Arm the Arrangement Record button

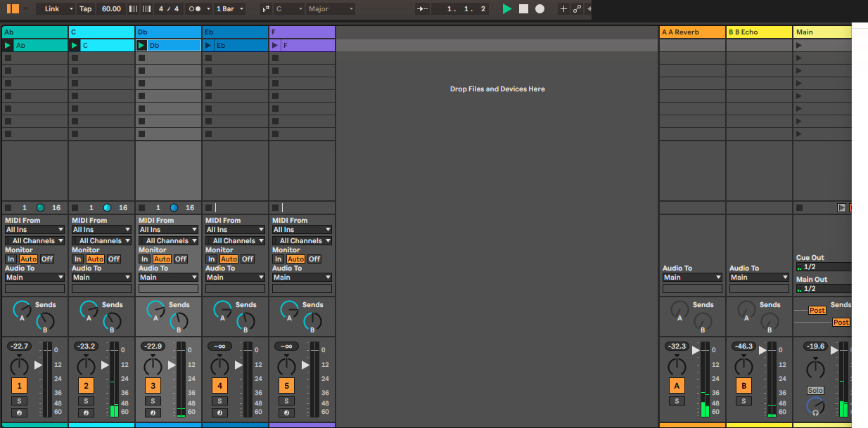click(x=540, y=8)
